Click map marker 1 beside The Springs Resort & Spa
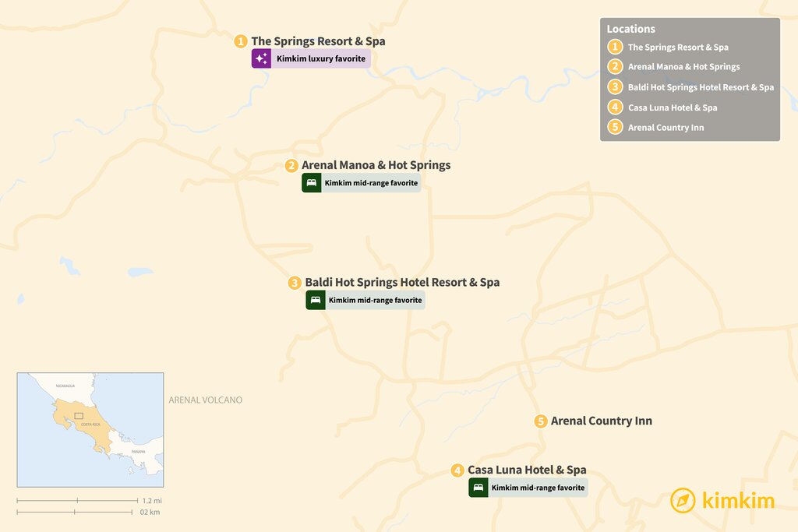Screen dimensions: 798x532 coord(241,41)
